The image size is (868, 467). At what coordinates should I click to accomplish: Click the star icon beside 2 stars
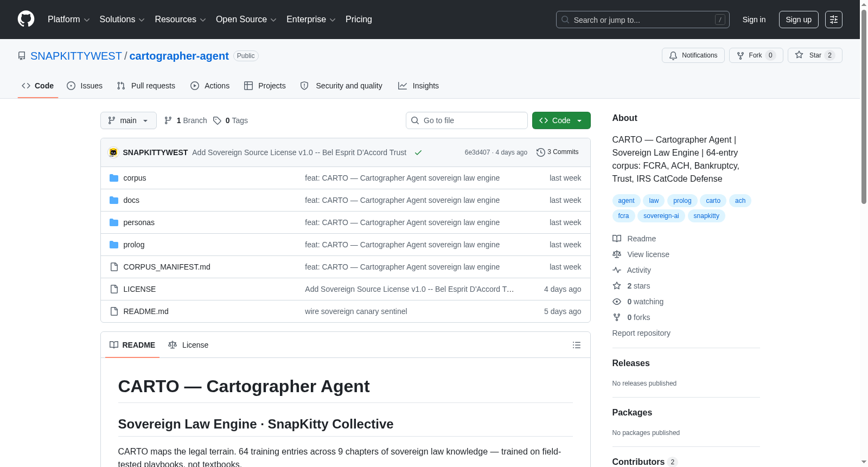pos(617,286)
